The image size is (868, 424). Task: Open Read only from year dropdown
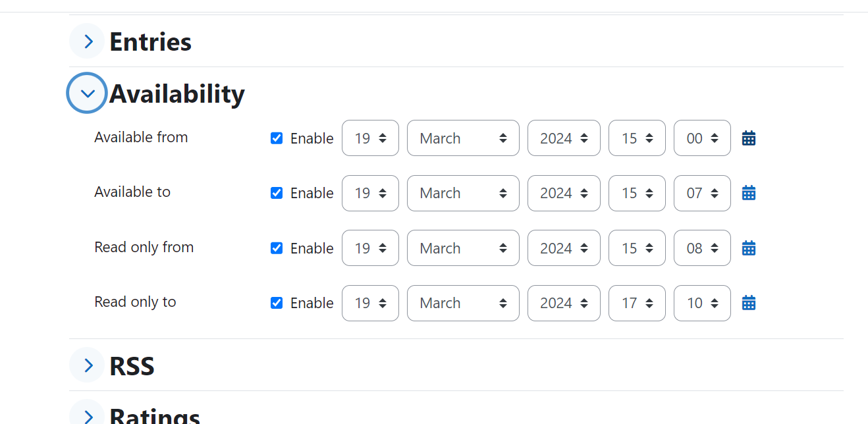564,248
